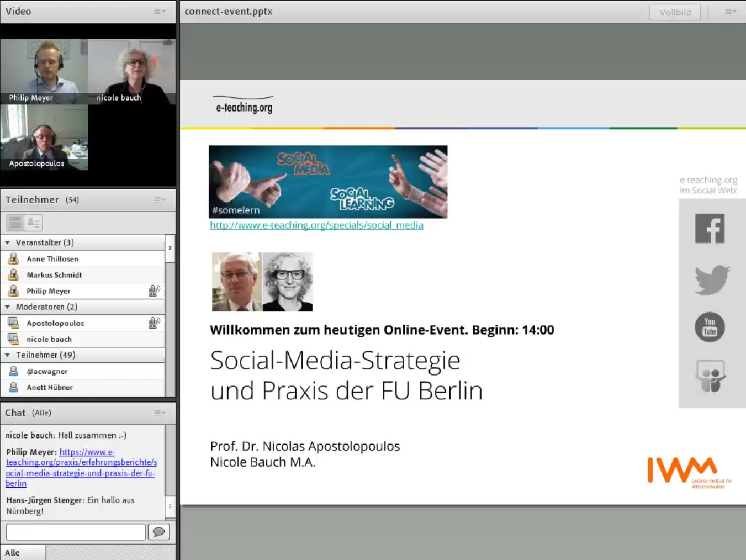Select @acwagner in attendee list
Image resolution: width=746 pixels, height=560 pixels.
pos(83,371)
